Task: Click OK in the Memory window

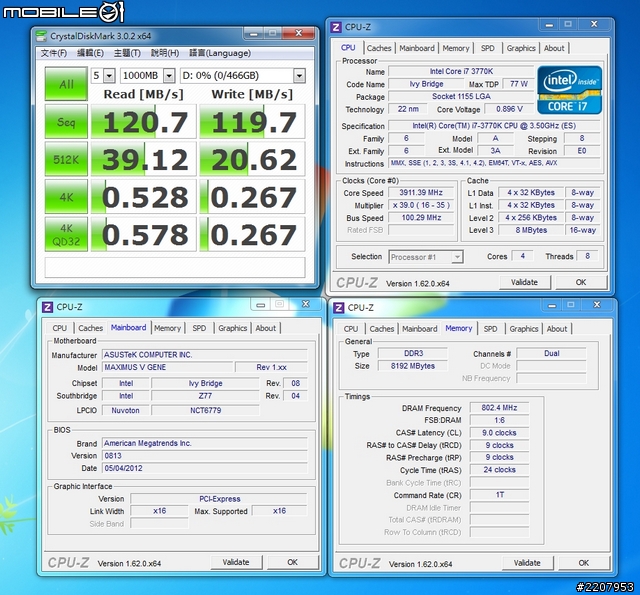Action: 584,563
